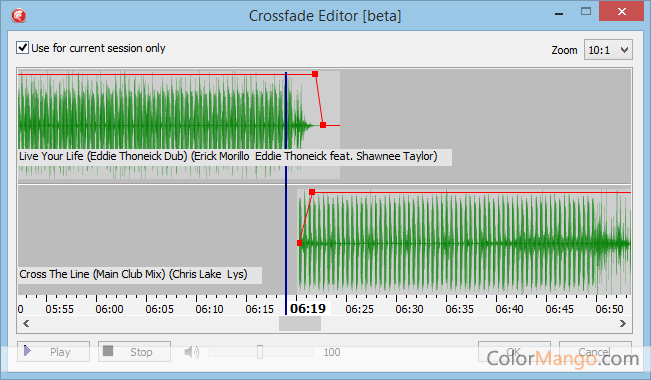Screen dimensions: 651x380
Task: Open the Zoom 10:1 dropdown
Action: click(x=608, y=50)
